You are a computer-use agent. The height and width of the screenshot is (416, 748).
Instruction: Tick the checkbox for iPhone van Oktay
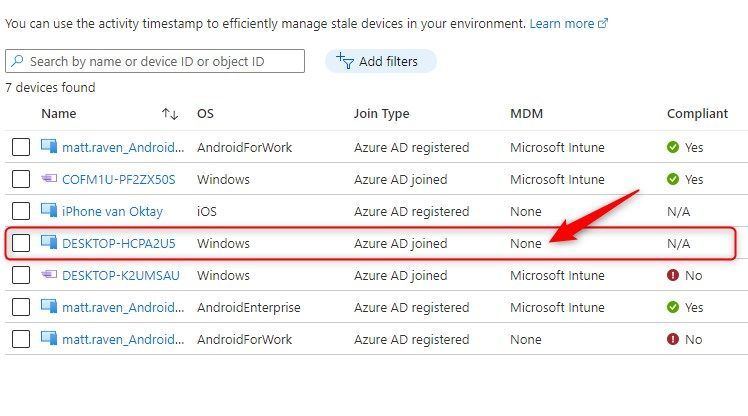[21, 211]
